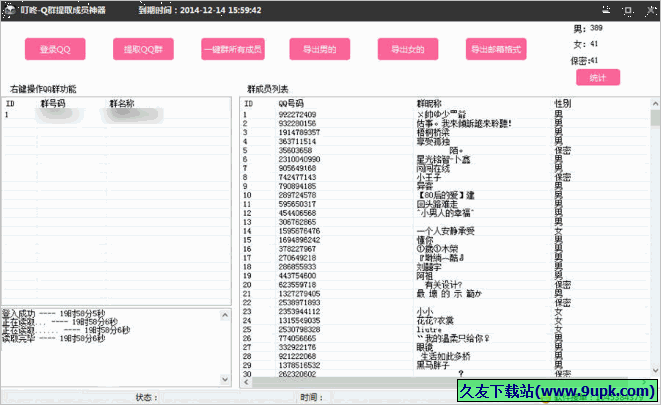
Task: Click log panel scrollbar down arrow
Action: [225, 379]
